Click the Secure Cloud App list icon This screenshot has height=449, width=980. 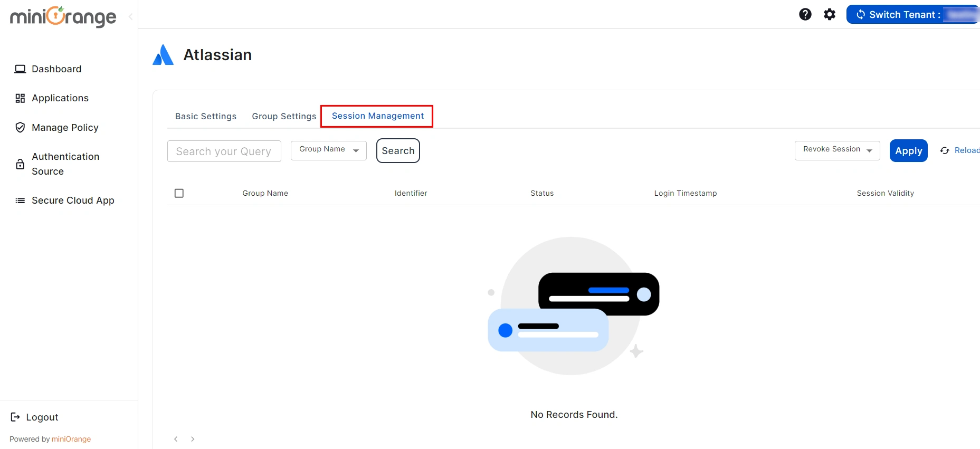[20, 200]
